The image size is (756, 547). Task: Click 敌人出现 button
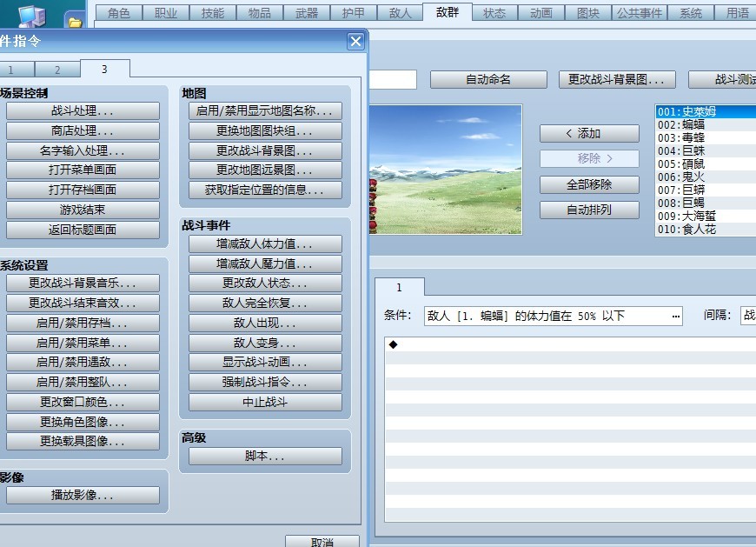coord(265,323)
